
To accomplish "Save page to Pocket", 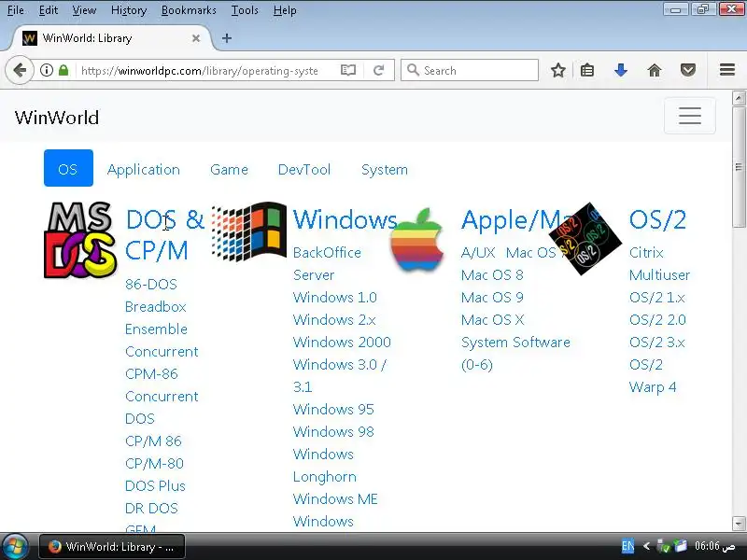I will click(687, 71).
